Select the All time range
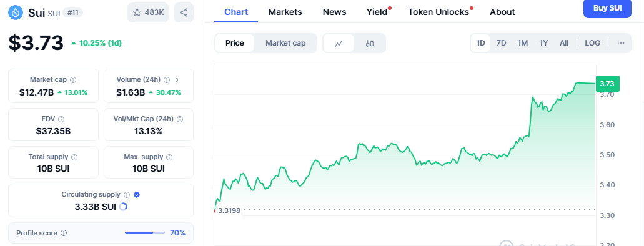 tap(564, 43)
